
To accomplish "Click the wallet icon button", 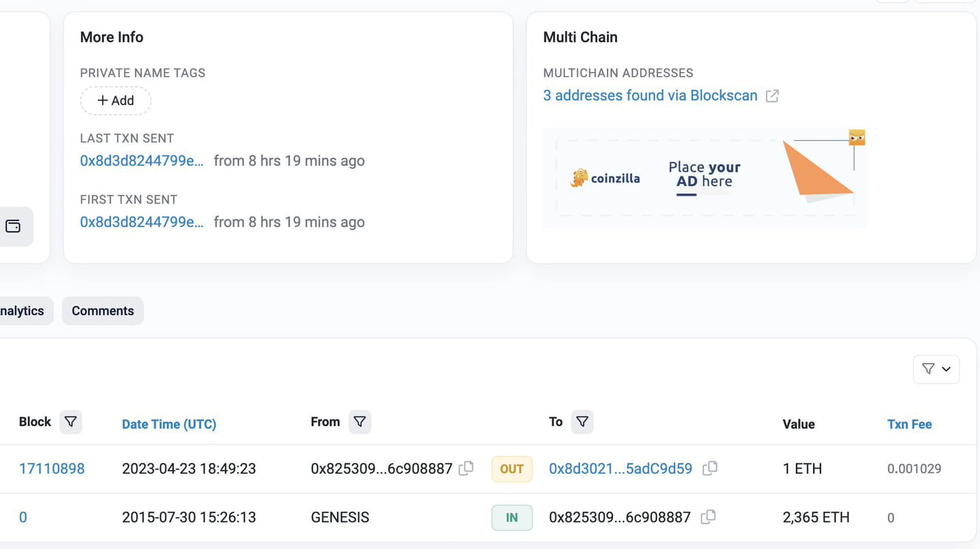I will tap(14, 226).
